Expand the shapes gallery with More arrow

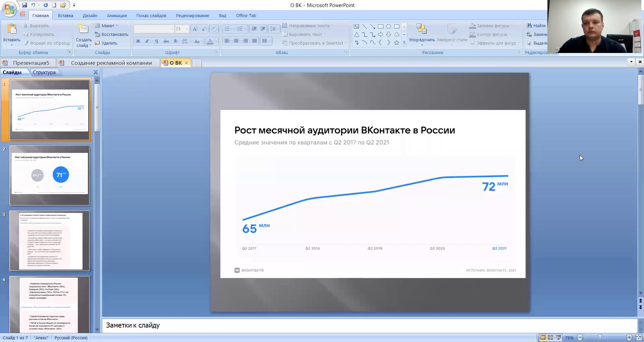tap(404, 43)
